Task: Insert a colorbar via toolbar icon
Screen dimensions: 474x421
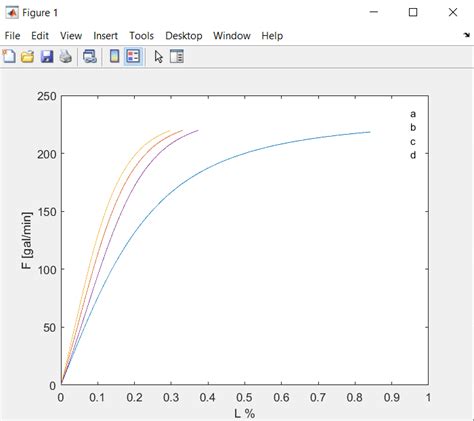Action: coord(114,56)
